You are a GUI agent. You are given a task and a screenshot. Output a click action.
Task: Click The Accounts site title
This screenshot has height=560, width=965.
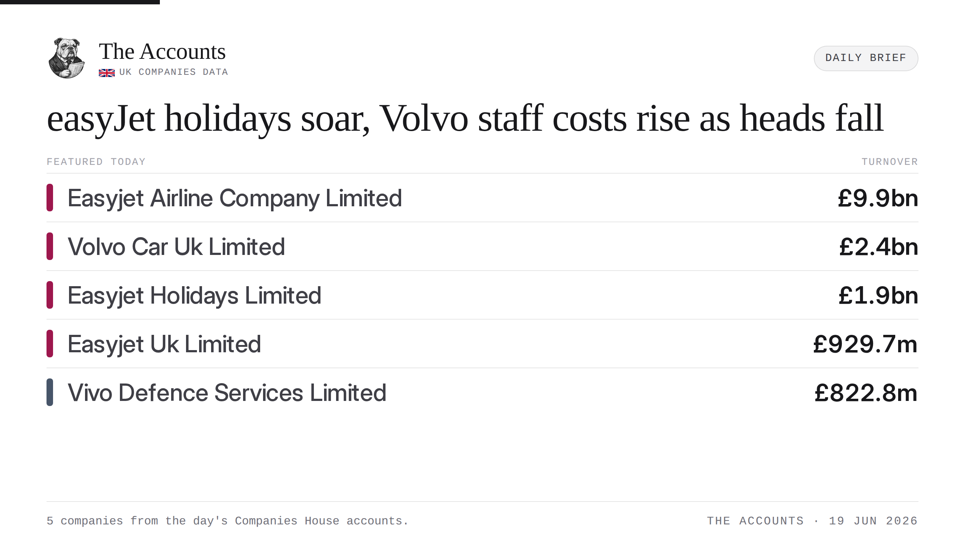click(x=162, y=51)
